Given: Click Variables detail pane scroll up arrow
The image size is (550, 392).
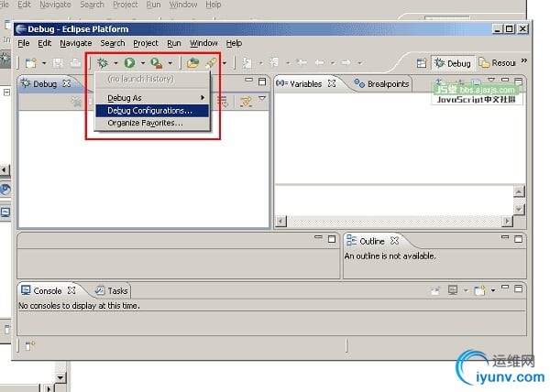Looking at the screenshot, I should point(519,191).
